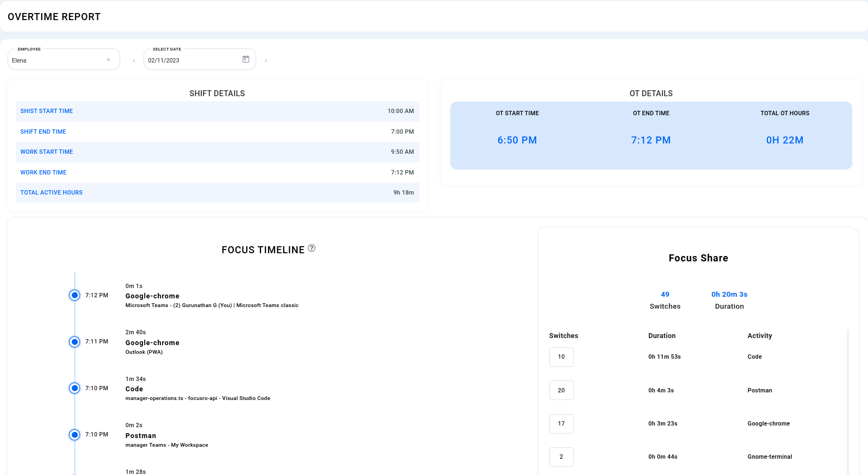Click the TOTAL ACTIVE HOURS label

(x=52, y=192)
